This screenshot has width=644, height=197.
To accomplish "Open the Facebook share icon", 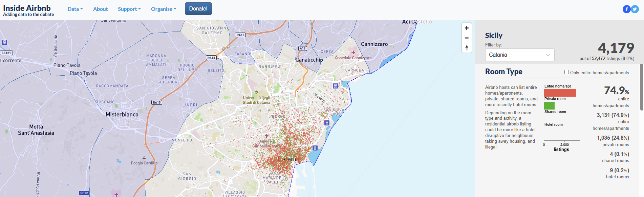I will tap(626, 9).
